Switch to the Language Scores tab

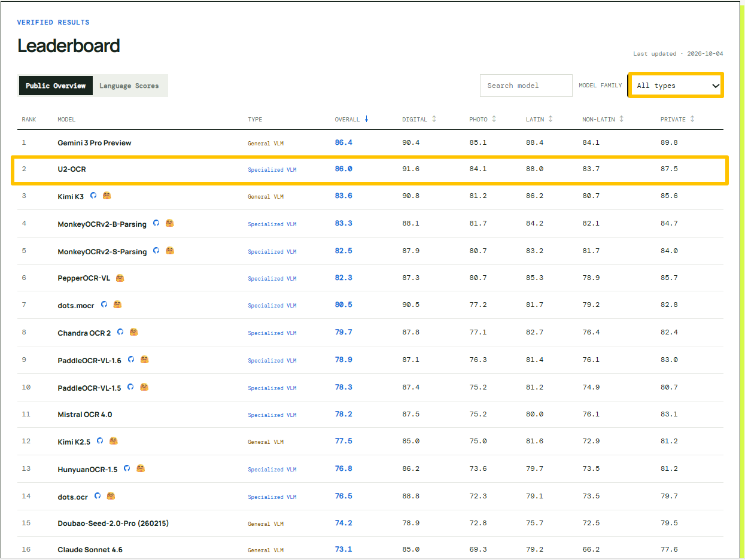pos(129,86)
